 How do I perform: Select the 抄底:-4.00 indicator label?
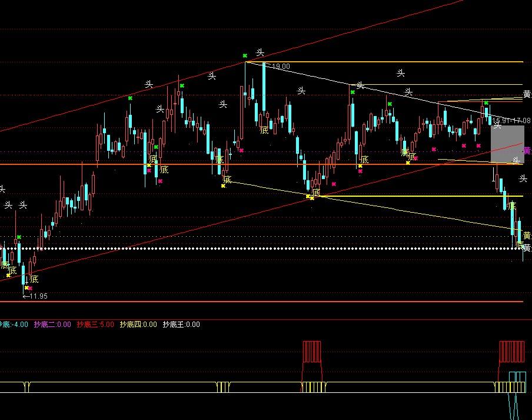(x=14, y=324)
